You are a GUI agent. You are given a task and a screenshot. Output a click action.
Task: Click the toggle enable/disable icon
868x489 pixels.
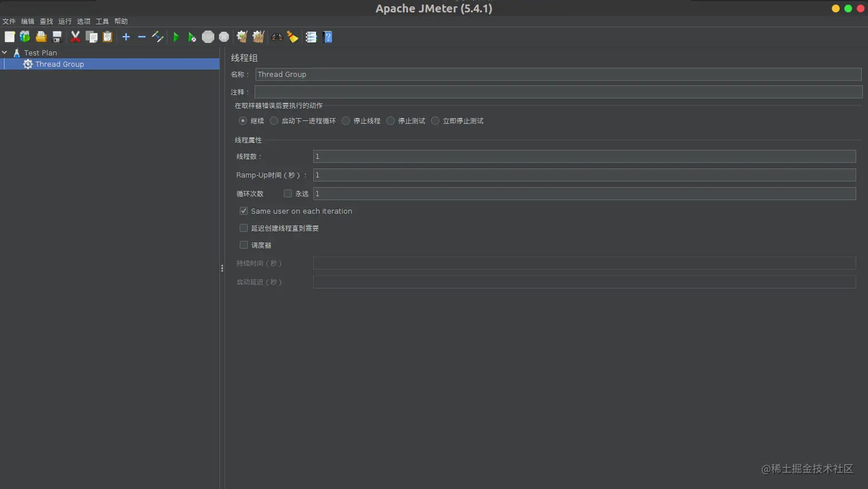pyautogui.click(x=158, y=37)
